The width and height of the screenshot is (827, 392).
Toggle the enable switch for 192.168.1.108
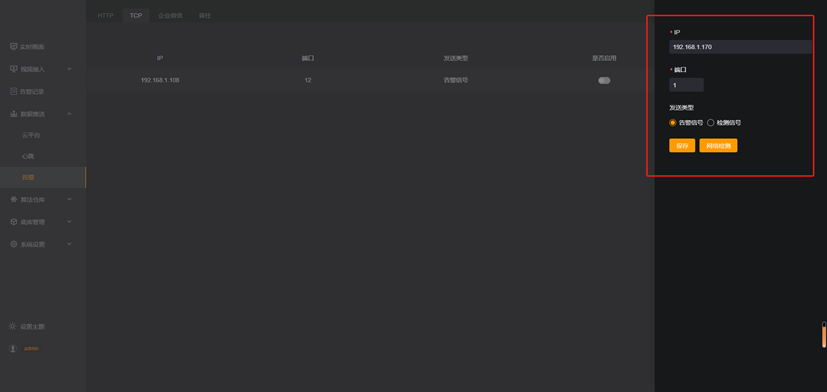tap(604, 80)
